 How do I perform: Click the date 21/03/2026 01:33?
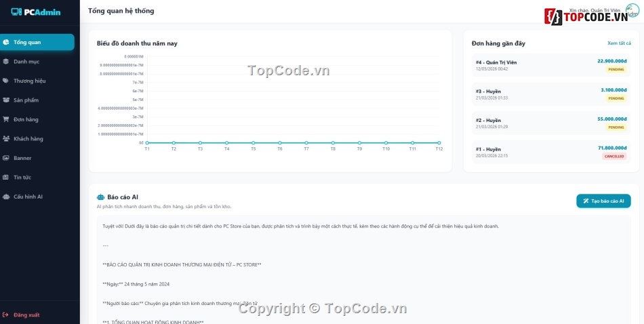pos(491,98)
